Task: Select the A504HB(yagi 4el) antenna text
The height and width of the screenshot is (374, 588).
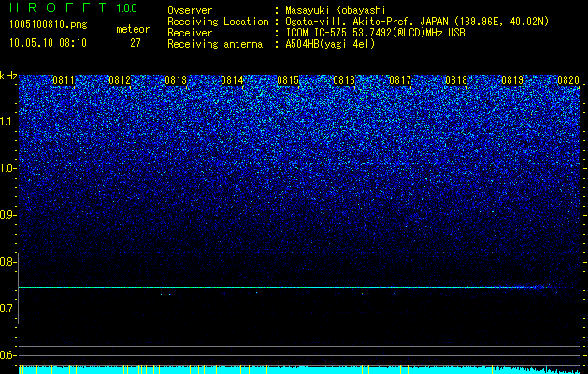Action: pos(330,44)
